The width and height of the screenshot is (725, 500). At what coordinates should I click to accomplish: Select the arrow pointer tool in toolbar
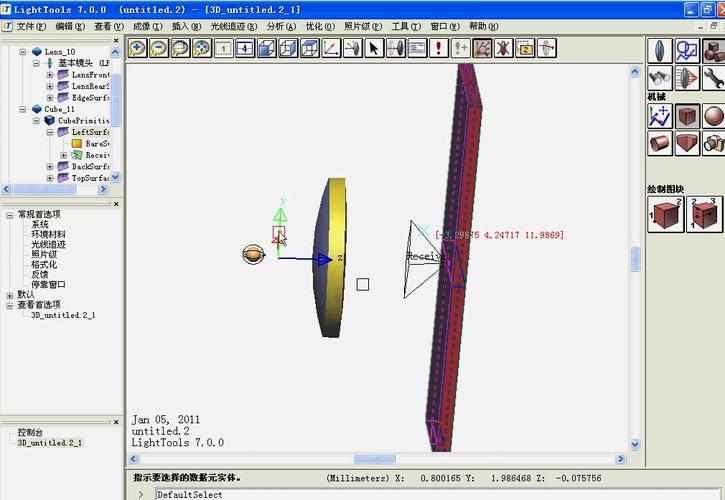[x=374, y=47]
